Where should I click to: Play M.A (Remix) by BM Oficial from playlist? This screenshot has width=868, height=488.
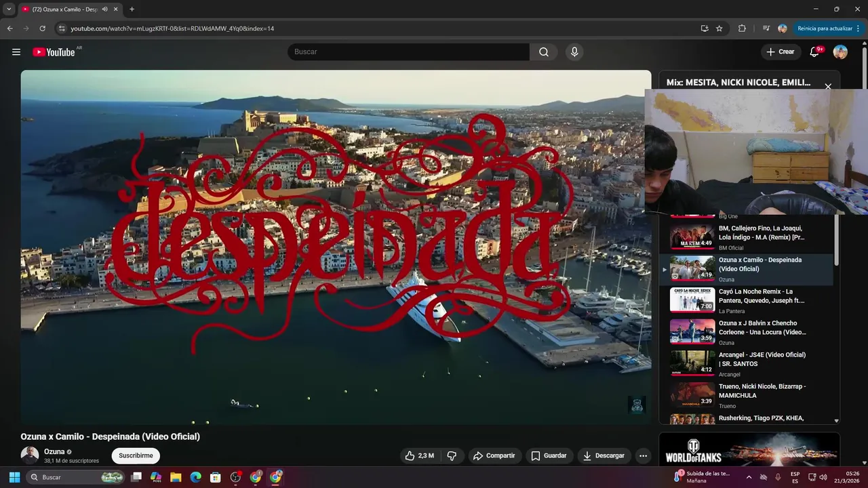pyautogui.click(x=746, y=238)
